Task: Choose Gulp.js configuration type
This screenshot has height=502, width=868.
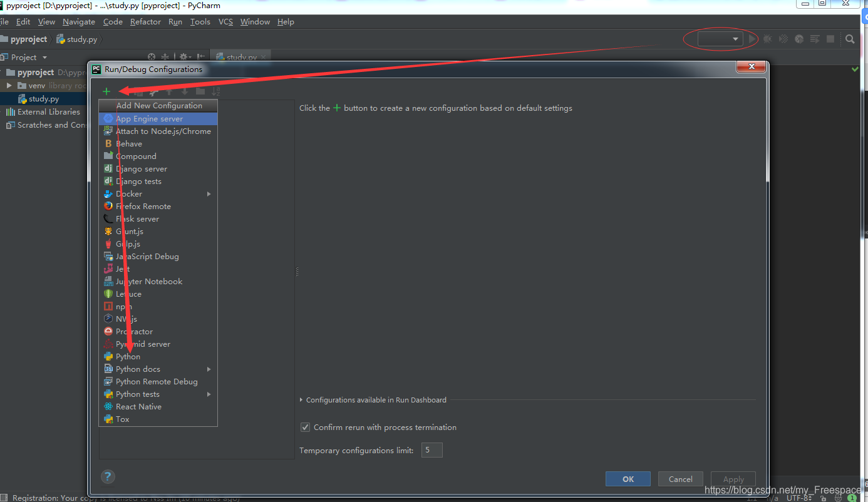Action: point(158,243)
